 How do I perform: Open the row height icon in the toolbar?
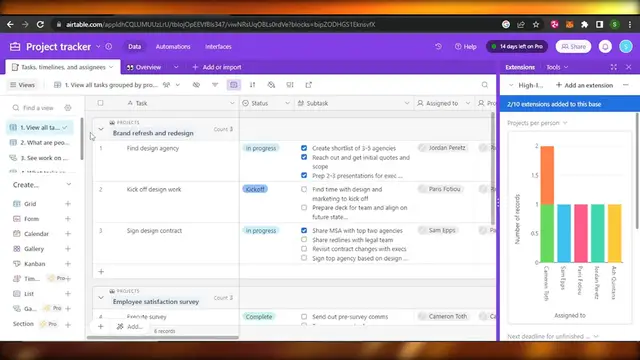290,85
